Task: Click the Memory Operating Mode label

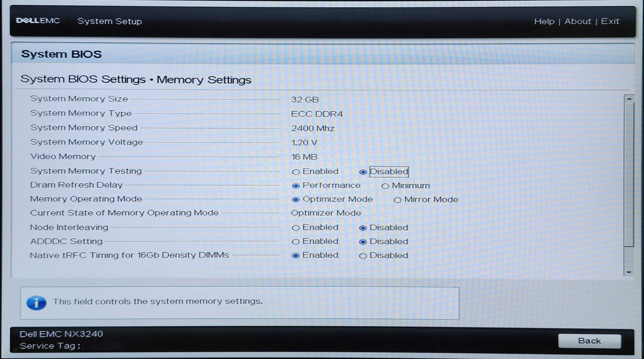Action: pos(86,198)
